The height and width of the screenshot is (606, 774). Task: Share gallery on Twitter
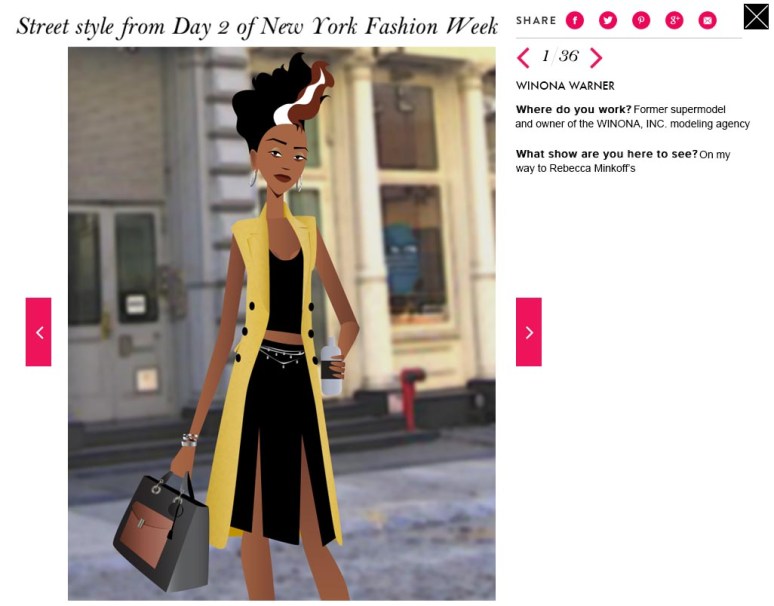click(608, 20)
